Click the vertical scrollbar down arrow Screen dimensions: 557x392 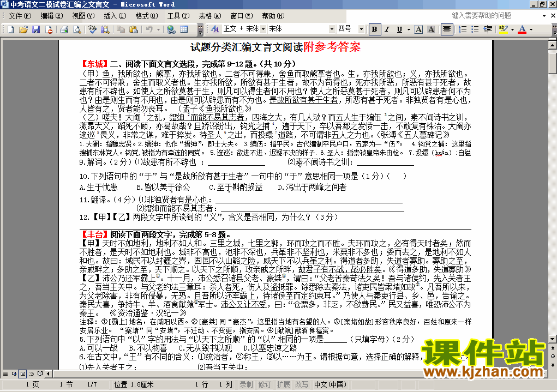point(553,339)
